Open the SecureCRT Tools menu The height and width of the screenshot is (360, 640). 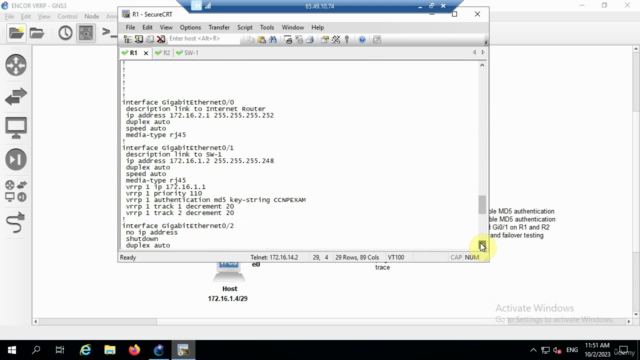click(267, 27)
